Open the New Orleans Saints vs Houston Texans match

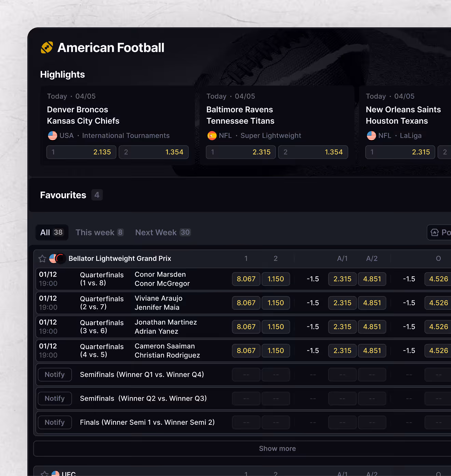coord(403,115)
